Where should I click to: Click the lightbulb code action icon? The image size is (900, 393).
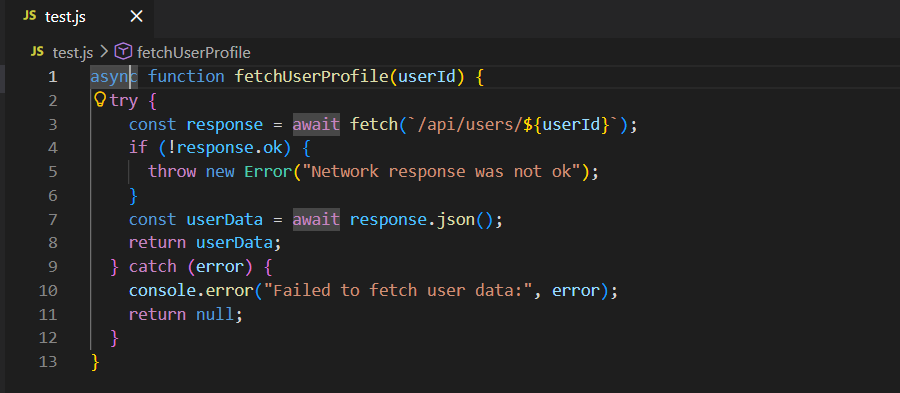[x=100, y=100]
